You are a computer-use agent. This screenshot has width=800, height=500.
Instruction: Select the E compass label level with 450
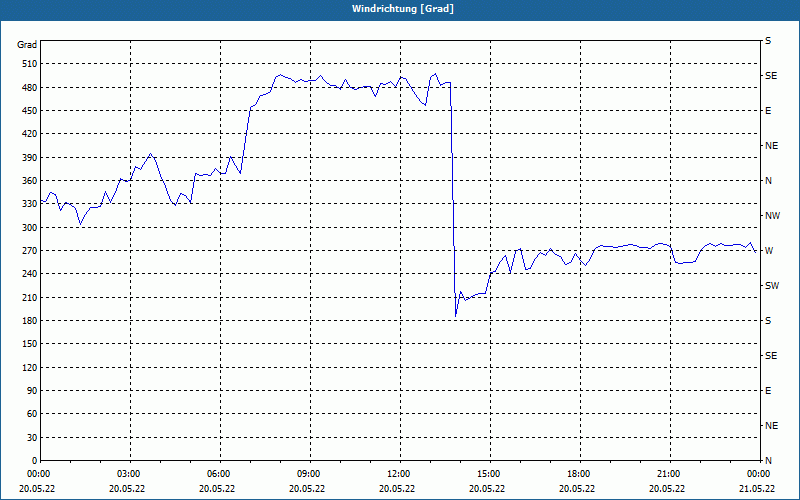point(768,111)
